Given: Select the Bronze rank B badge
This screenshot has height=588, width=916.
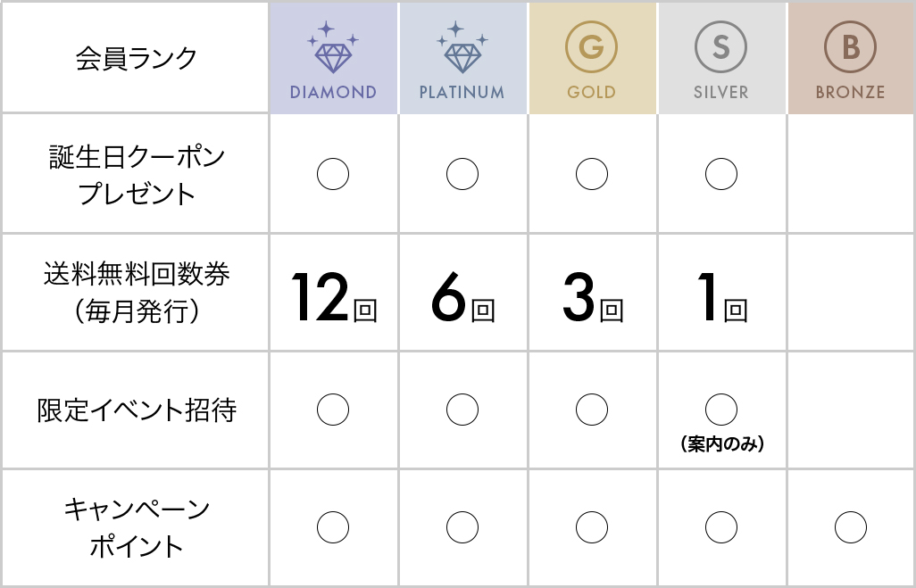Looking at the screenshot, I should pyautogui.click(x=850, y=48).
